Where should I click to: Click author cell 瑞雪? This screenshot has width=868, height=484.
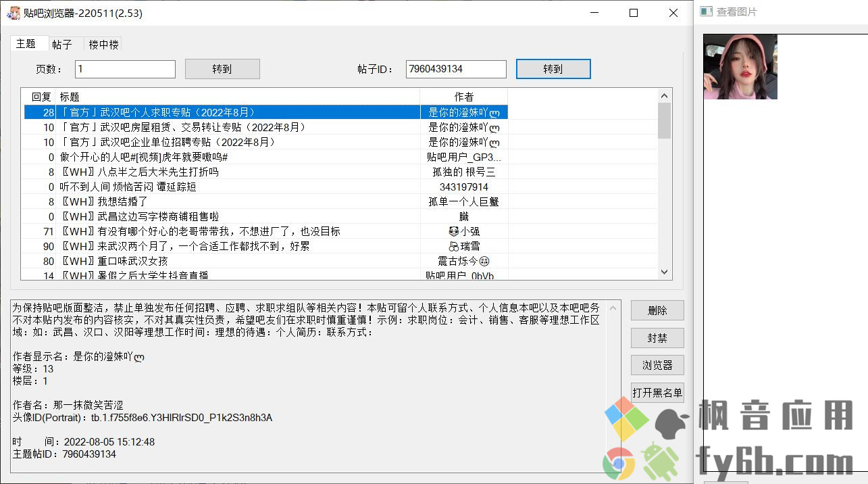463,246
